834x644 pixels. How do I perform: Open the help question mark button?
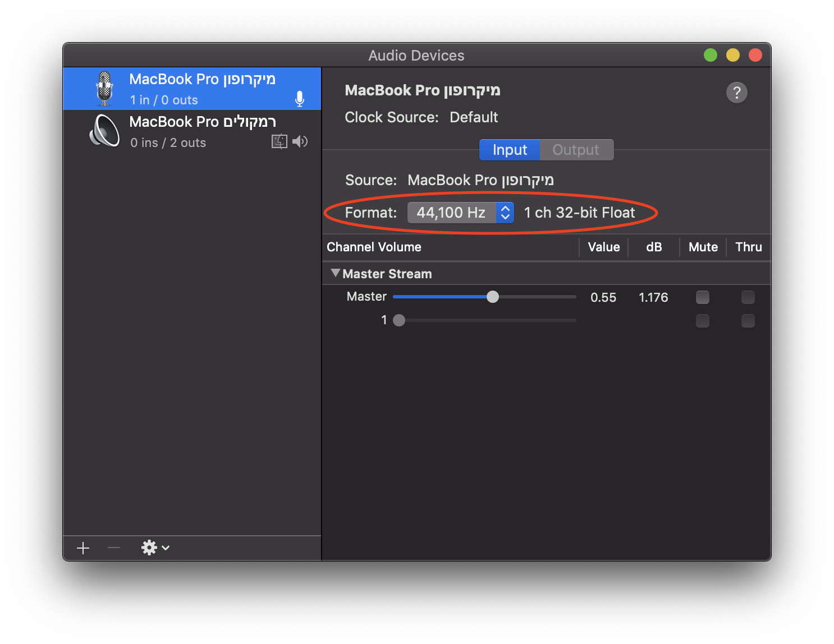[737, 93]
